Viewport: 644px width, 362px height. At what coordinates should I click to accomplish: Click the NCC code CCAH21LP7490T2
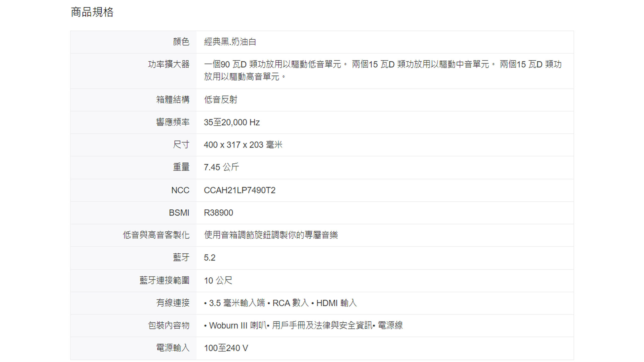pyautogui.click(x=239, y=190)
